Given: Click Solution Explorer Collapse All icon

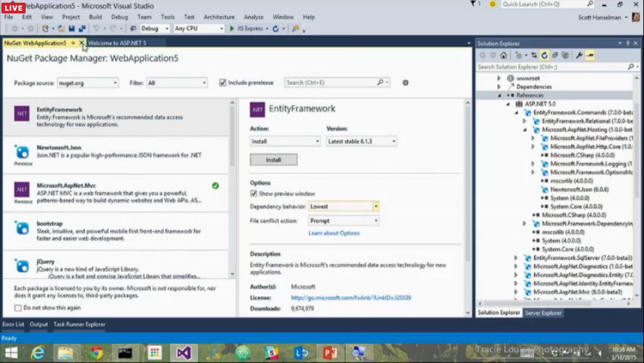Looking at the screenshot, I should tap(555, 55).
